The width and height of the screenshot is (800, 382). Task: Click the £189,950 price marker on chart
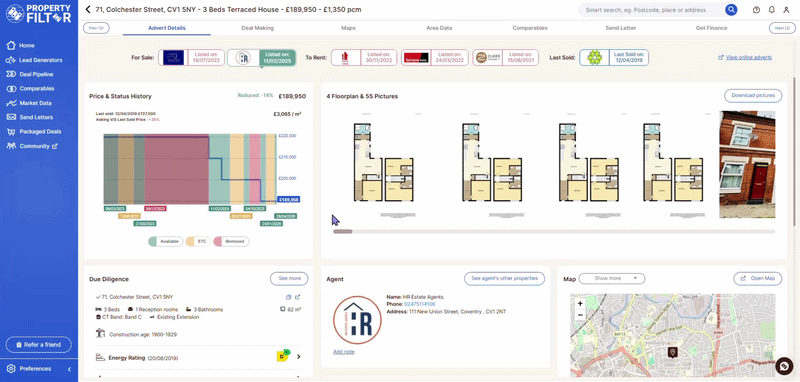pos(288,200)
